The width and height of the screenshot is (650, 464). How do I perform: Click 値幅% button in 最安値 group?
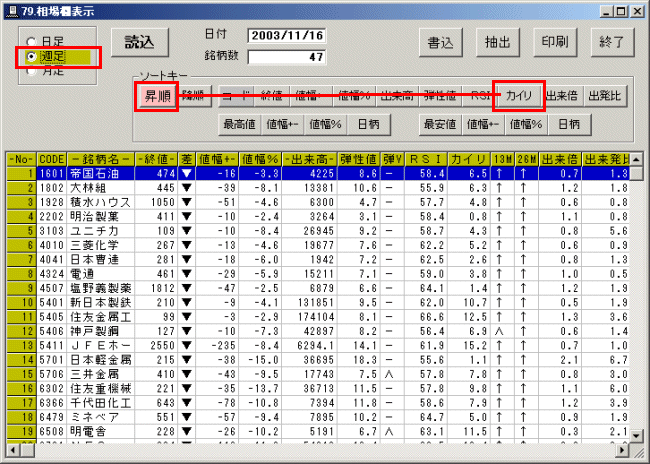526,124
